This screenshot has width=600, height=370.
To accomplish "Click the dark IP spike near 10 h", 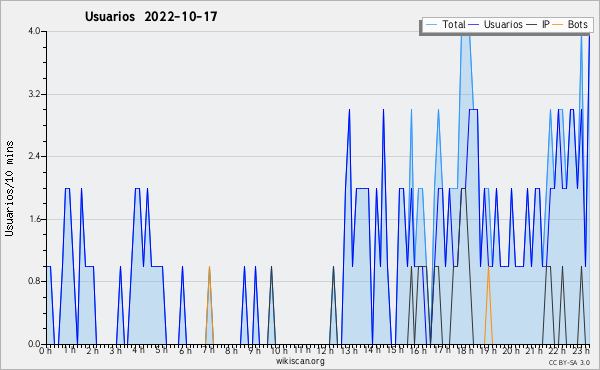I will pos(271,305).
